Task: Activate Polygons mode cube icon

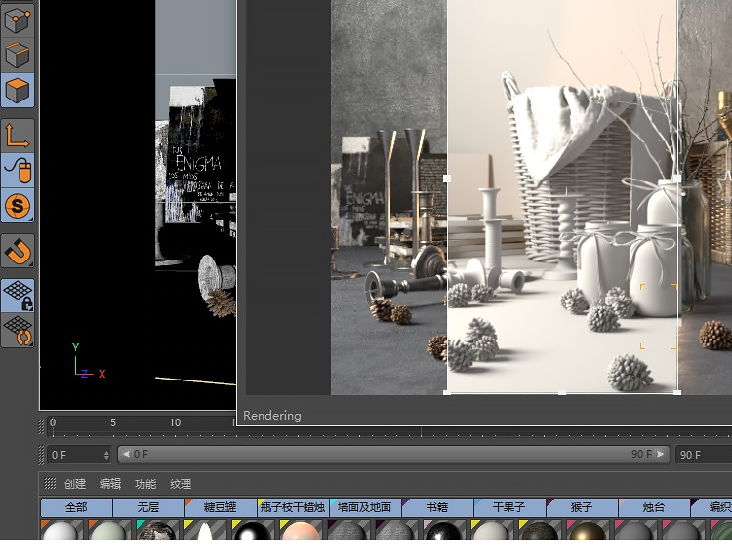Action: [x=18, y=91]
